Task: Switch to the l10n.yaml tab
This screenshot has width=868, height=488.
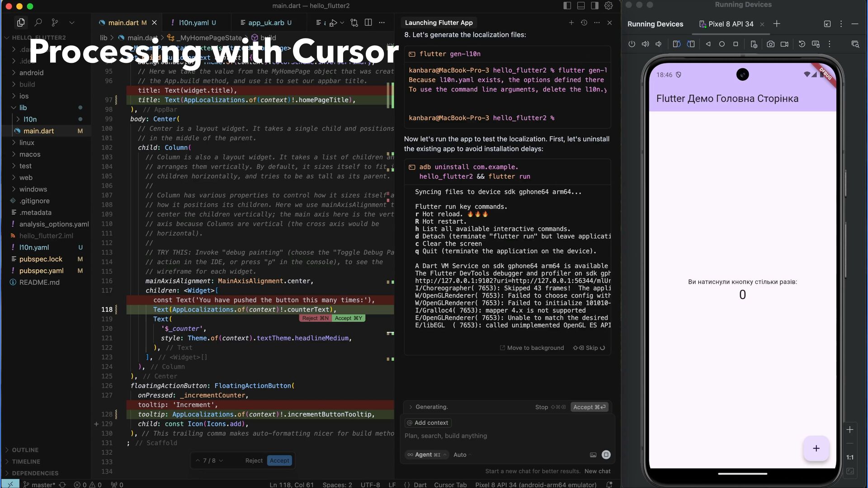Action: pyautogui.click(x=193, y=23)
